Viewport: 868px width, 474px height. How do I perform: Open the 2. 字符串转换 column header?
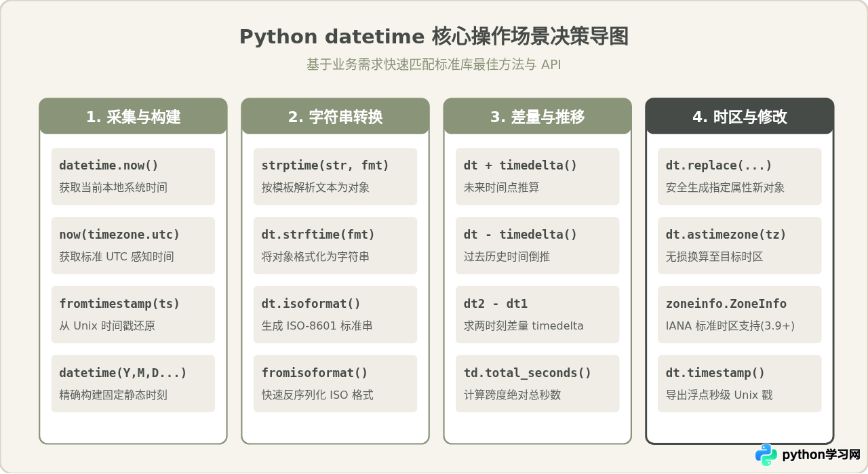(336, 117)
